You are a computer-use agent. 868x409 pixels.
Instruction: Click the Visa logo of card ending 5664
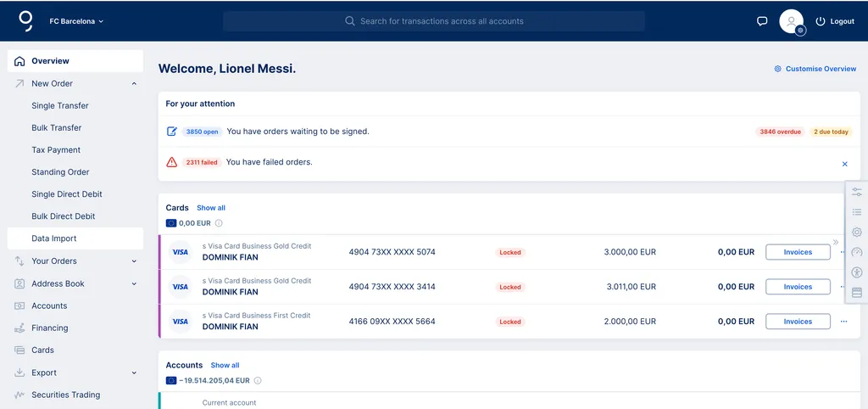[180, 322]
